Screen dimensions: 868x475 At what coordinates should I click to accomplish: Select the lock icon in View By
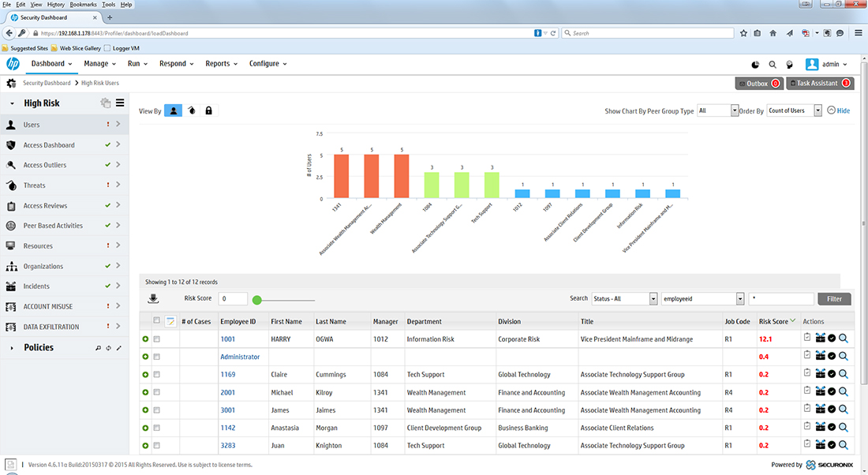[208, 110]
